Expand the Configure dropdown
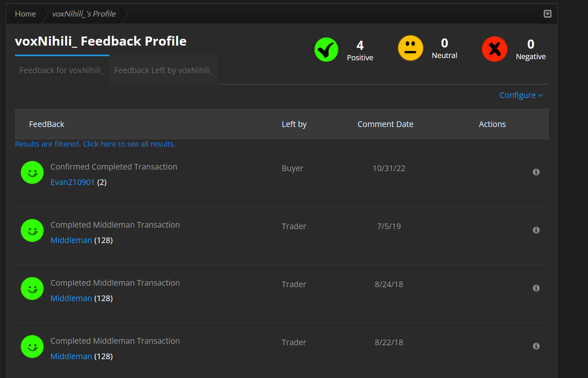 coord(521,95)
